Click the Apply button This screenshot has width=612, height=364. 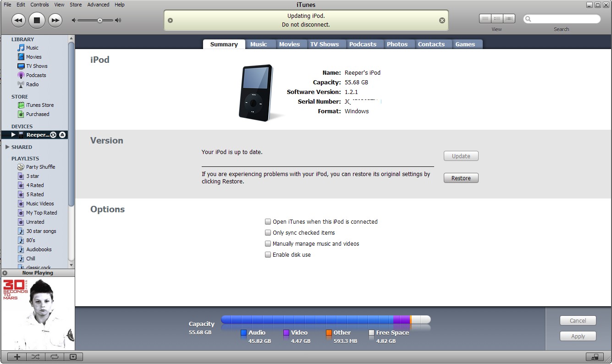[578, 336]
